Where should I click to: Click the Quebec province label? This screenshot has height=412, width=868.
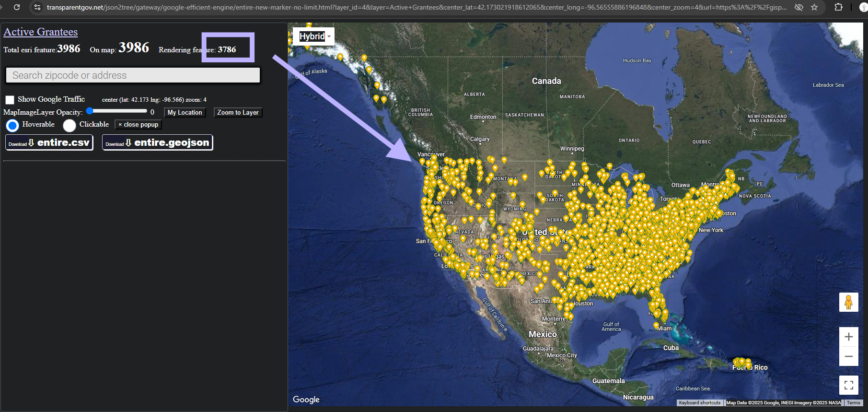pos(702,142)
